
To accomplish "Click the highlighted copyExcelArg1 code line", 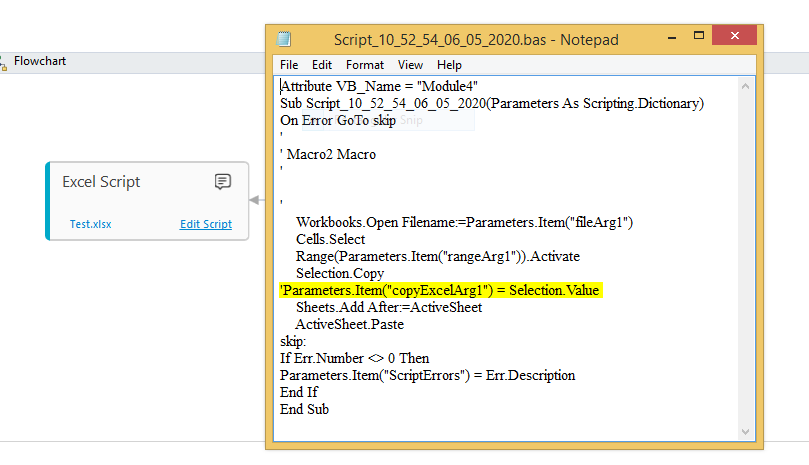I will point(440,290).
